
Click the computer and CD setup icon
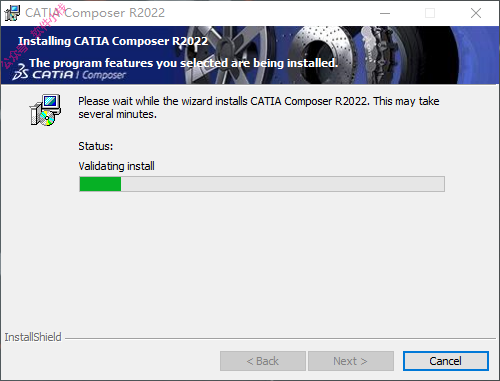click(45, 110)
